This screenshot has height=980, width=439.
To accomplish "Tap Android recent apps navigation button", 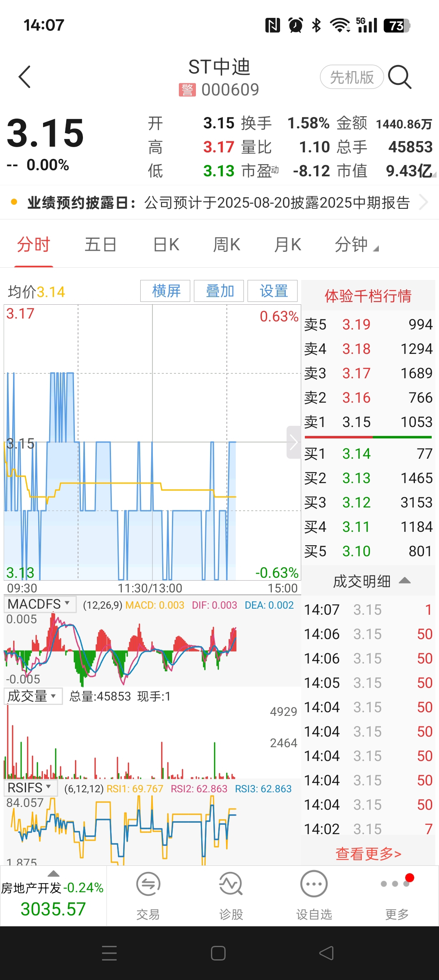I will tap(109, 953).
